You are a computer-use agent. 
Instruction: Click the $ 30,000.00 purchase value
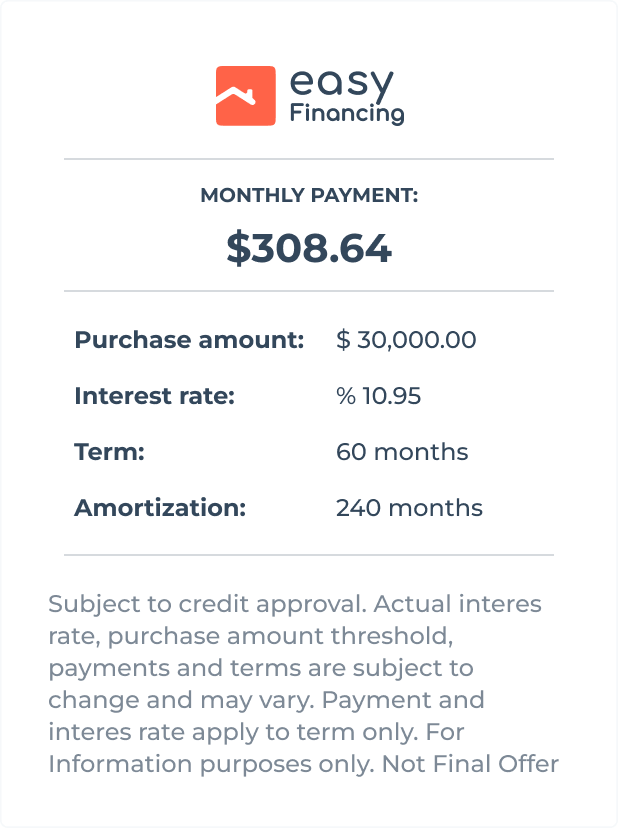406,340
